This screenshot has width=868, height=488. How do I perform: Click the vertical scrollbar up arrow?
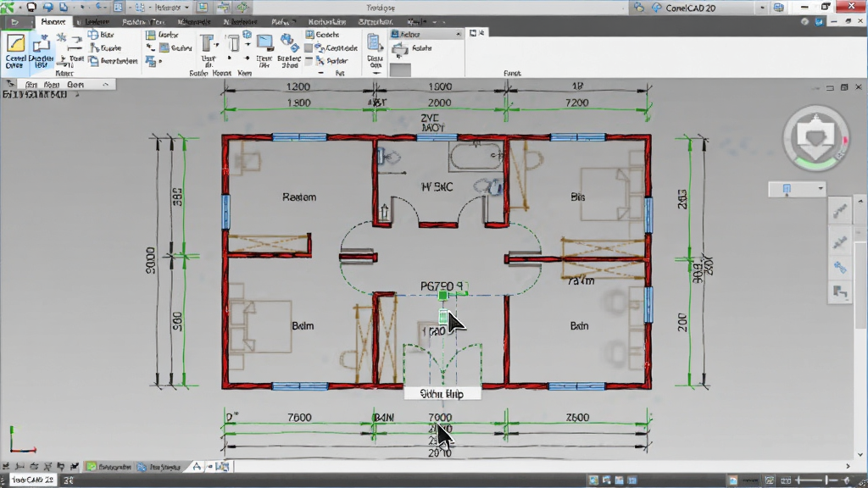pos(860,202)
